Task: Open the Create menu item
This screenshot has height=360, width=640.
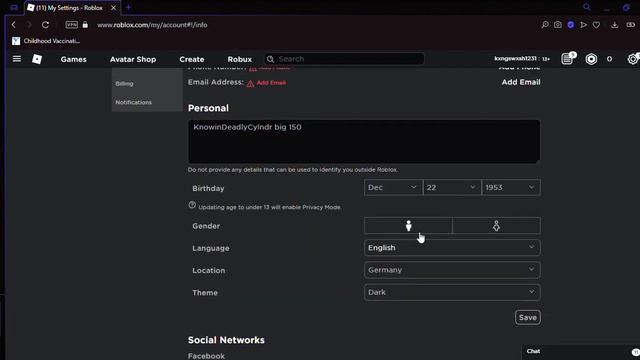Action: [x=191, y=59]
